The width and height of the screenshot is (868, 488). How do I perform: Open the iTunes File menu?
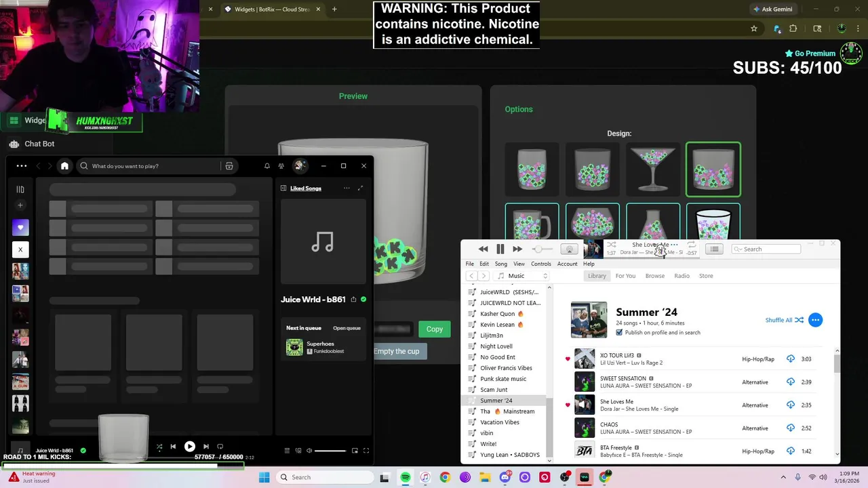pyautogui.click(x=470, y=264)
